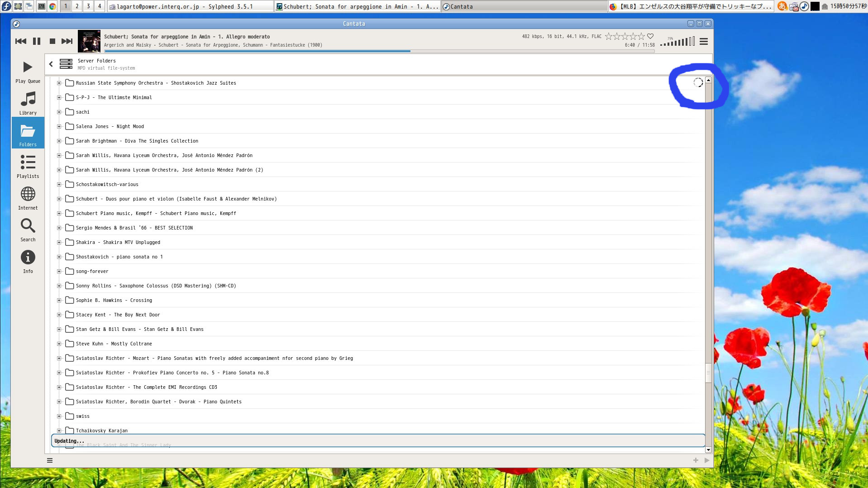This screenshot has height=488, width=868.
Task: Rate the track with the first star
Action: pyautogui.click(x=609, y=36)
